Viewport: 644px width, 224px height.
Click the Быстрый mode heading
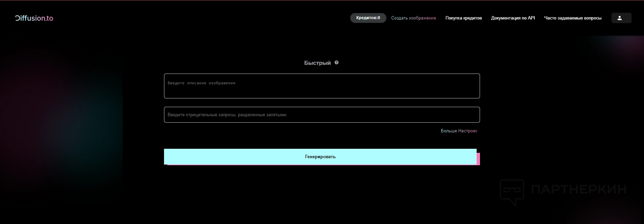tap(317, 63)
